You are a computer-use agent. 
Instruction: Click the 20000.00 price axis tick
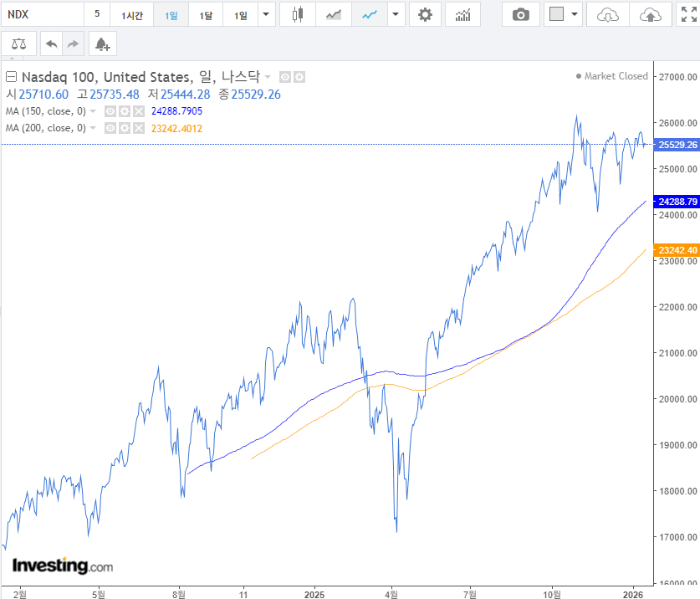tap(677, 399)
